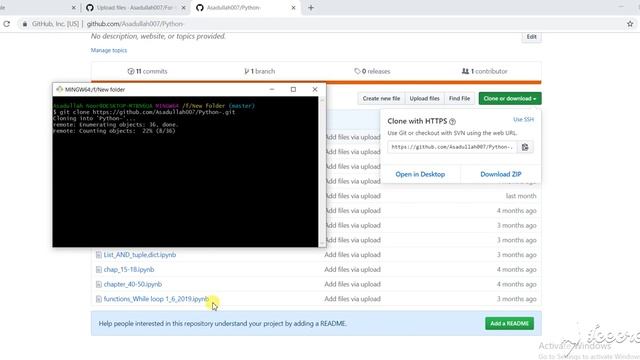Screen dimensions: 640x360
Task: Click the terminal vertical scrollbar
Action: [x=322, y=171]
